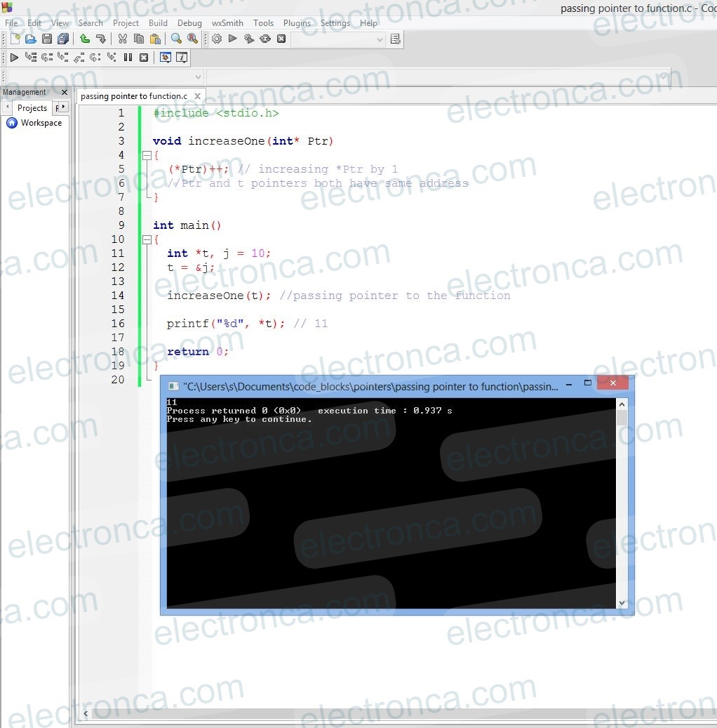The image size is (717, 728).
Task: Collapse the code fold at the increaseOne function
Action: [x=147, y=155]
